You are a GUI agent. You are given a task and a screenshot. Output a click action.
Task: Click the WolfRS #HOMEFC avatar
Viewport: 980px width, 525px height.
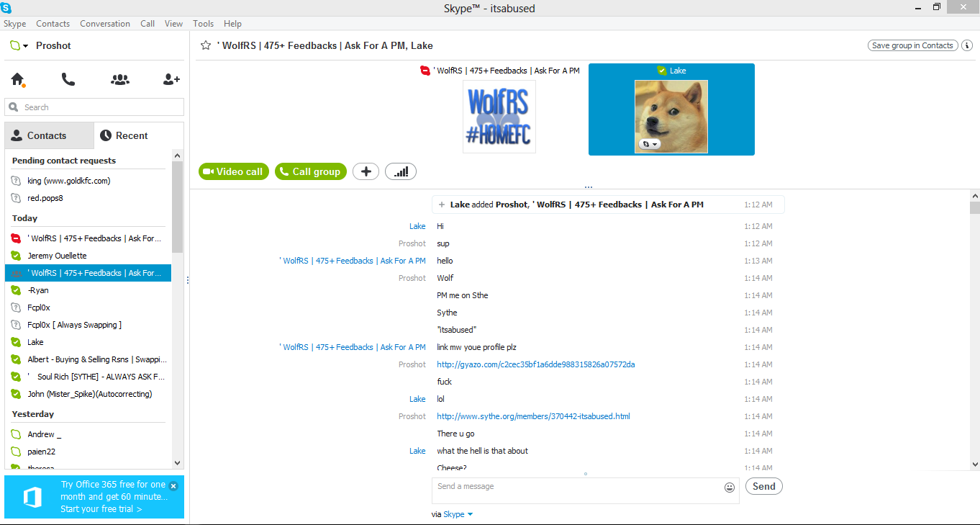pos(499,117)
